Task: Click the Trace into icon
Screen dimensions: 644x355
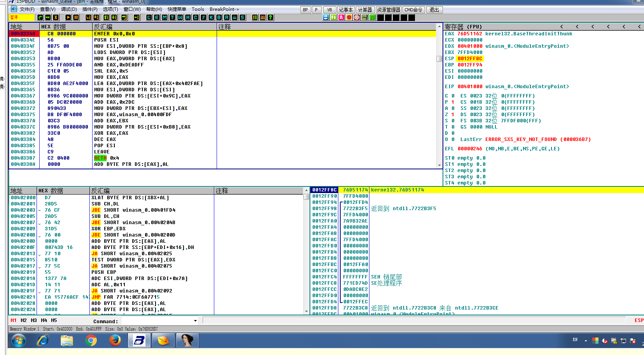Action: (106, 17)
